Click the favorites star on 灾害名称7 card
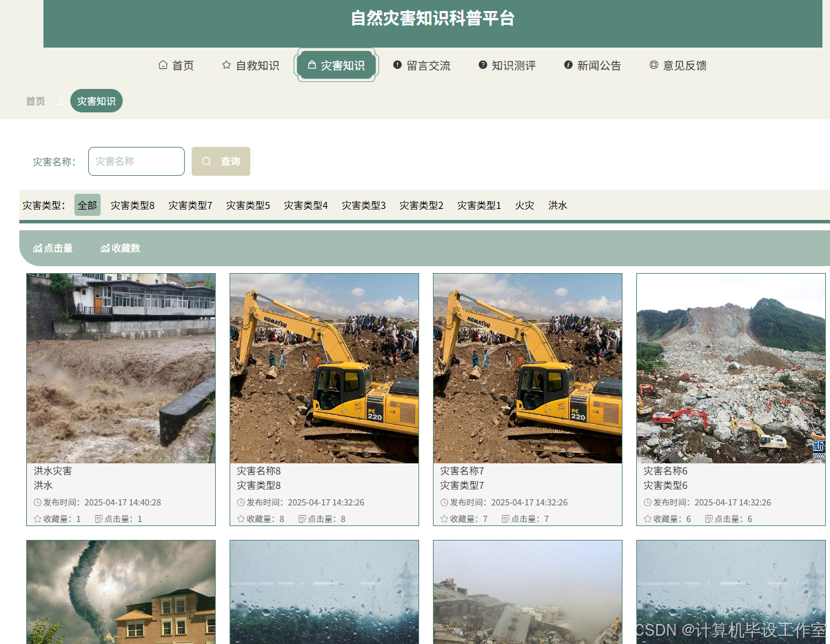Screen dimensions: 830x644 coord(444,519)
